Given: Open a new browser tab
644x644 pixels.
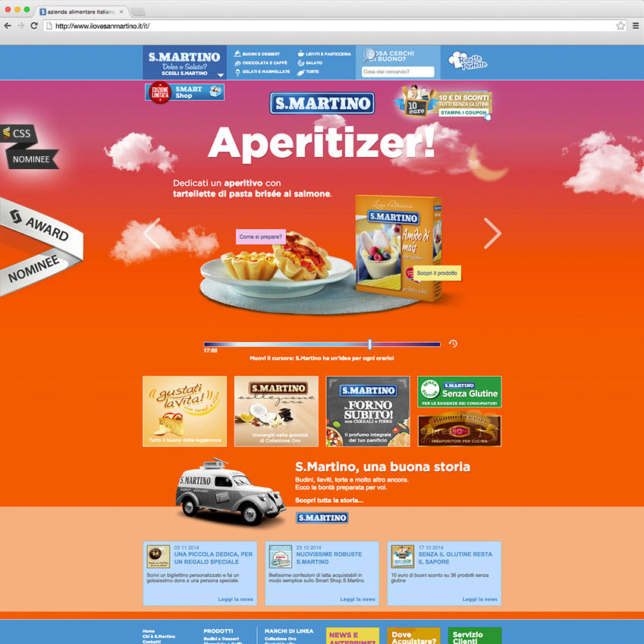Looking at the screenshot, I should pos(137,11).
